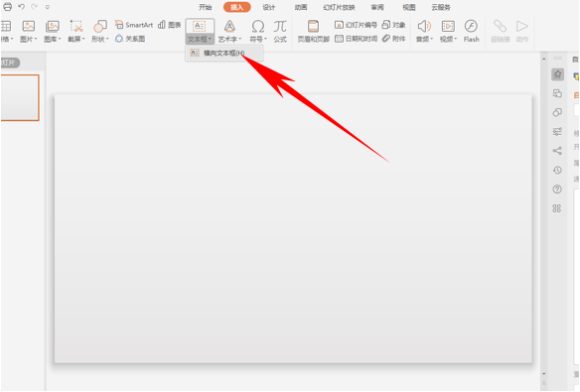
Task: Switch to the 设计 design tab
Action: (269, 7)
